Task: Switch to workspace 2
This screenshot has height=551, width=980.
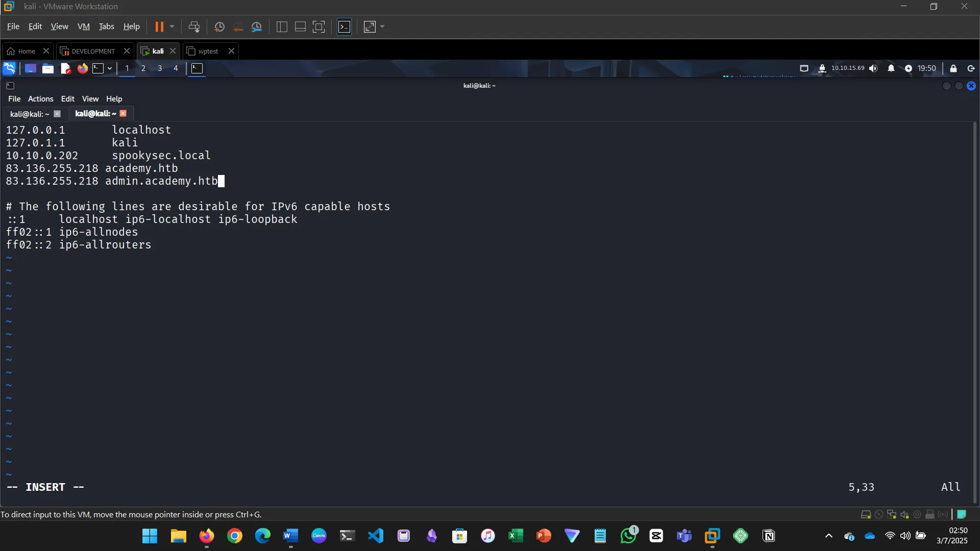Action: tap(143, 68)
